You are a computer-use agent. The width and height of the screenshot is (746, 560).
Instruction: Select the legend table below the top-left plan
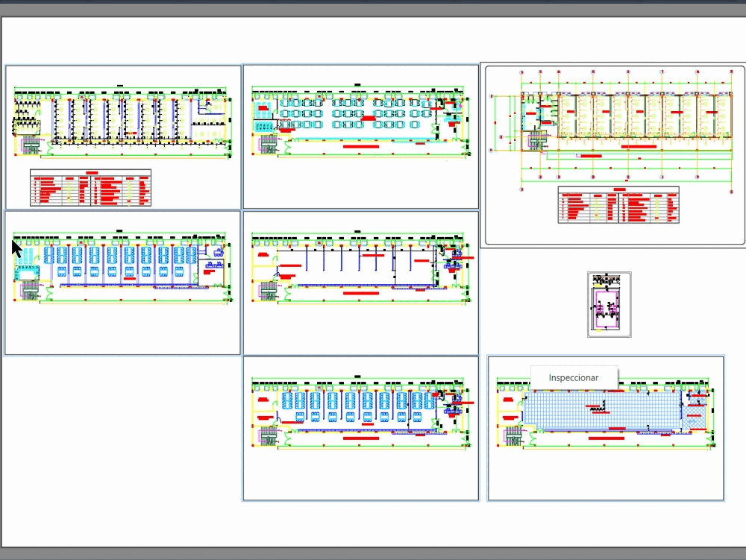[x=90, y=188]
